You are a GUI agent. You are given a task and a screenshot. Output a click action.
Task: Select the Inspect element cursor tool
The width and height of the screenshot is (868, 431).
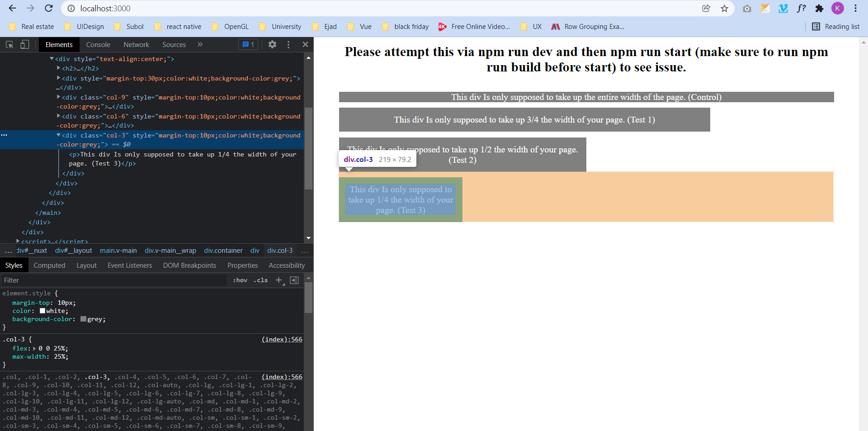coord(9,44)
